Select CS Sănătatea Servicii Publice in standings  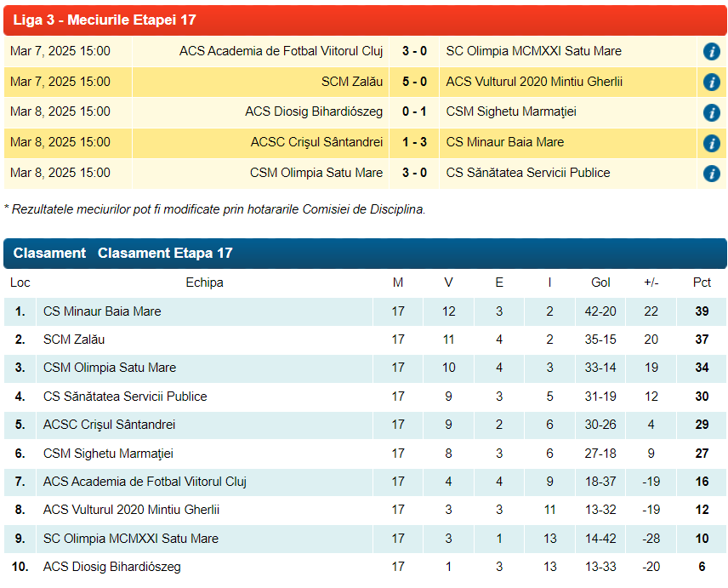click(125, 397)
